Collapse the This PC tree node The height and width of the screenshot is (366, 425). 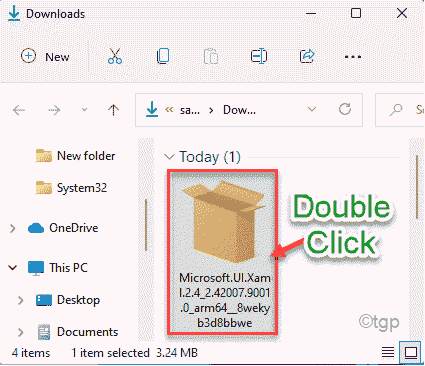point(13,267)
